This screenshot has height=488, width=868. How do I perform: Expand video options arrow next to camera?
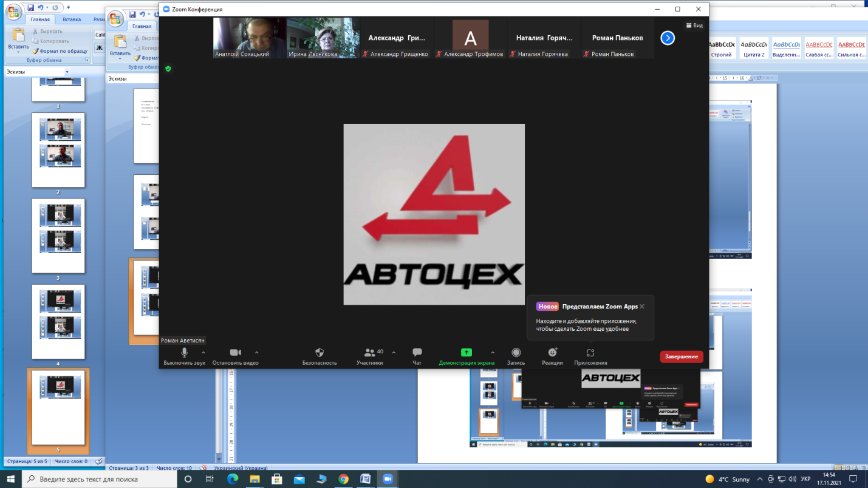point(256,352)
